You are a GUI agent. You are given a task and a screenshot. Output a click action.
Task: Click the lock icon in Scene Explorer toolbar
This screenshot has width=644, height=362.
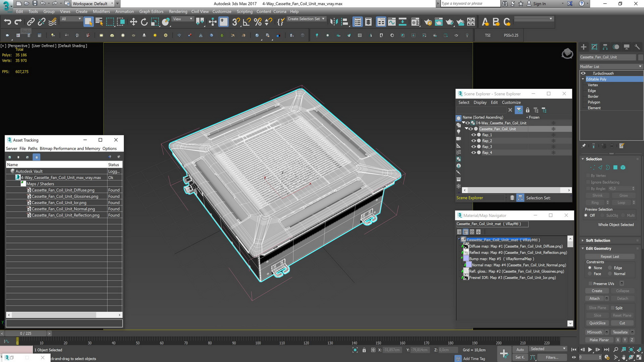point(528,110)
